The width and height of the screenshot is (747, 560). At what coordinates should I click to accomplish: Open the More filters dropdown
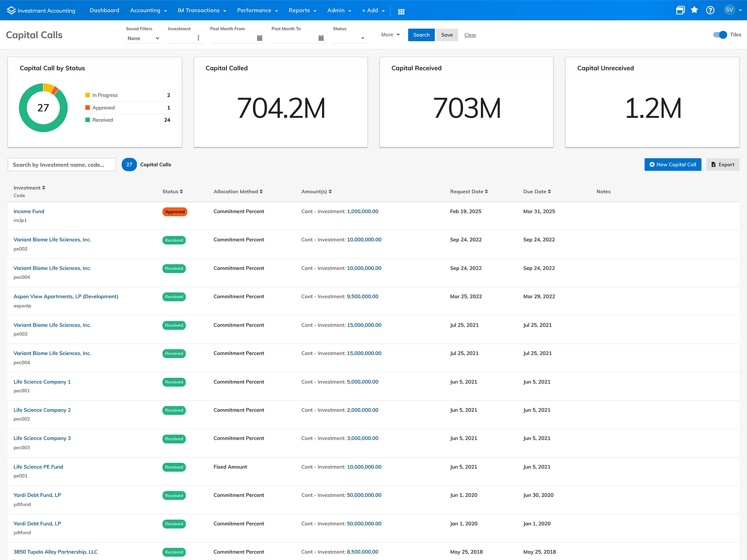(390, 35)
